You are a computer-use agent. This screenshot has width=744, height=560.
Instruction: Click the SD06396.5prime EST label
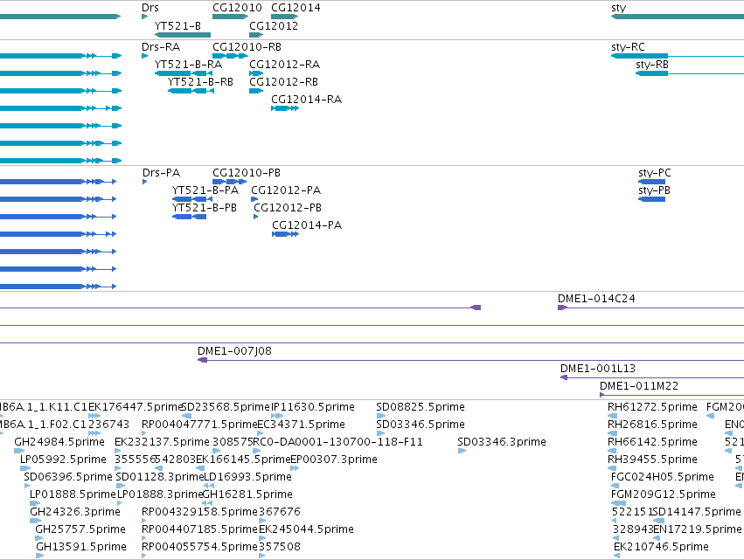click(x=68, y=477)
